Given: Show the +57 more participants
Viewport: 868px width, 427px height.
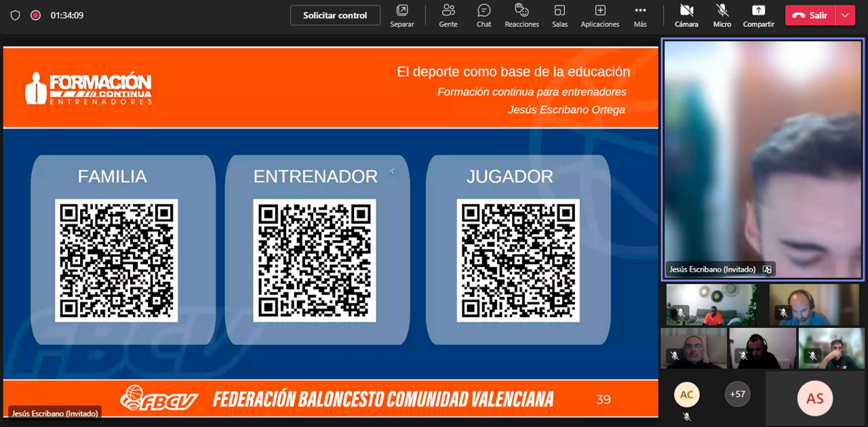Looking at the screenshot, I should pyautogui.click(x=737, y=394).
